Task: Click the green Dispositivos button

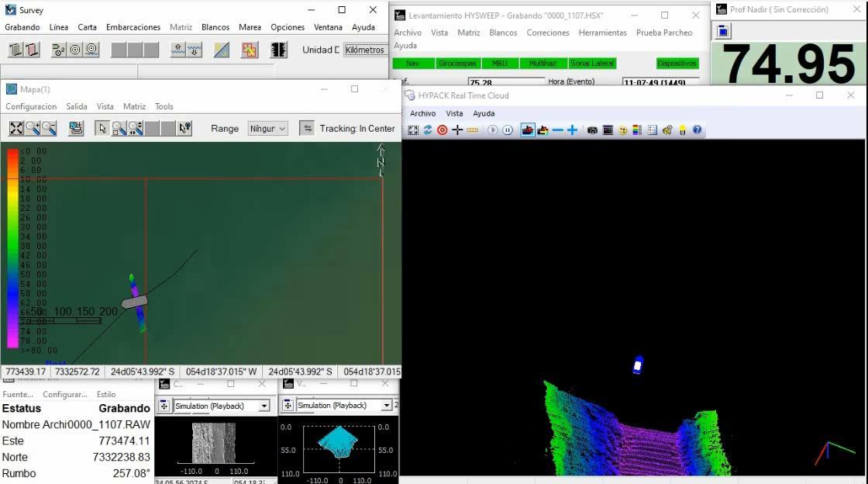Action: (677, 63)
